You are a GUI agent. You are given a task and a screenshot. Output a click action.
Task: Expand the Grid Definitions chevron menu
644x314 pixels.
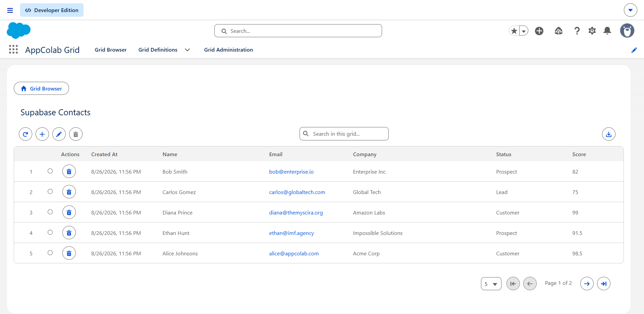(187, 50)
